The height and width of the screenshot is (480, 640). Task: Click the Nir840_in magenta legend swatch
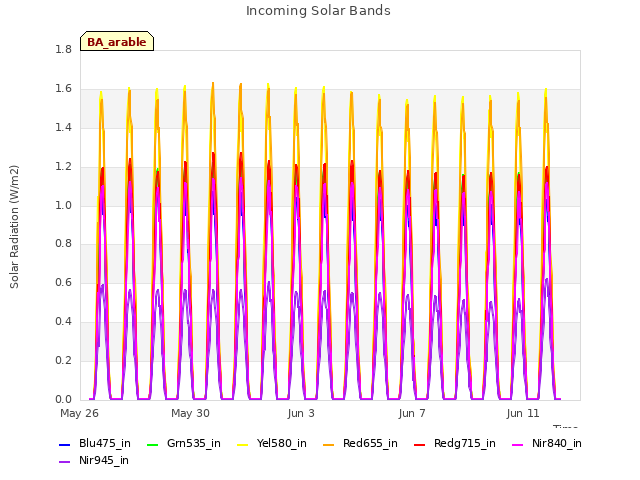click(x=518, y=444)
